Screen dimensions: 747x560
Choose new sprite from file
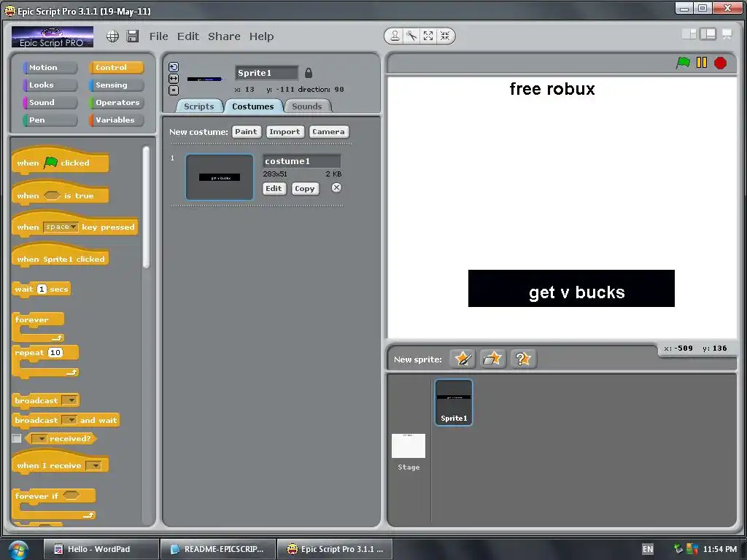pyautogui.click(x=492, y=359)
